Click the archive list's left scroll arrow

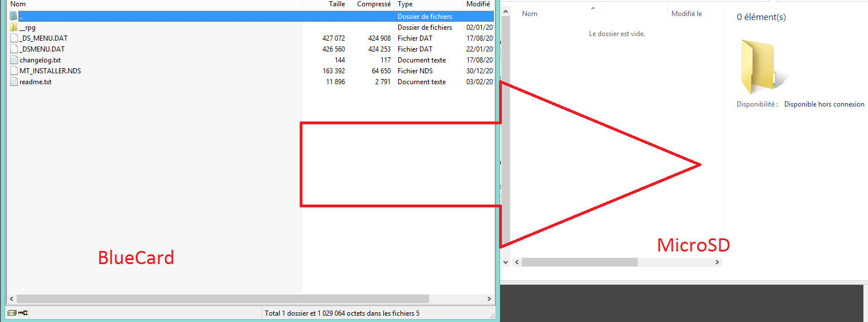(x=10, y=299)
